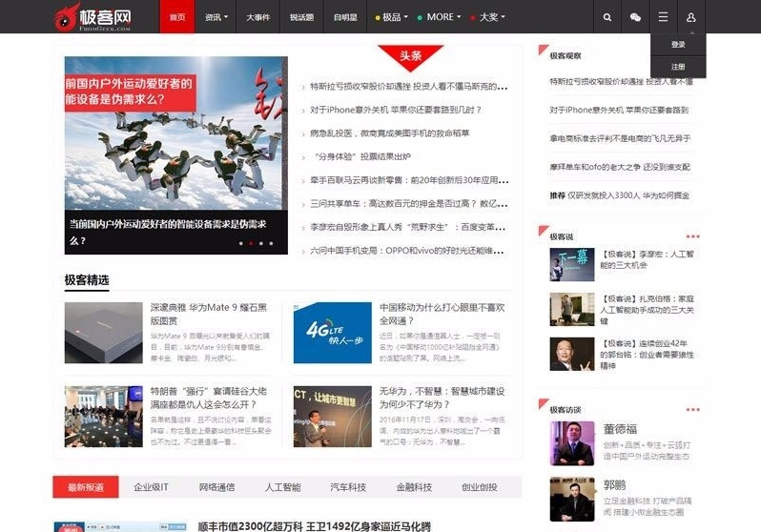
Task: Expand the 资讯 dropdown menu
Action: [216, 17]
